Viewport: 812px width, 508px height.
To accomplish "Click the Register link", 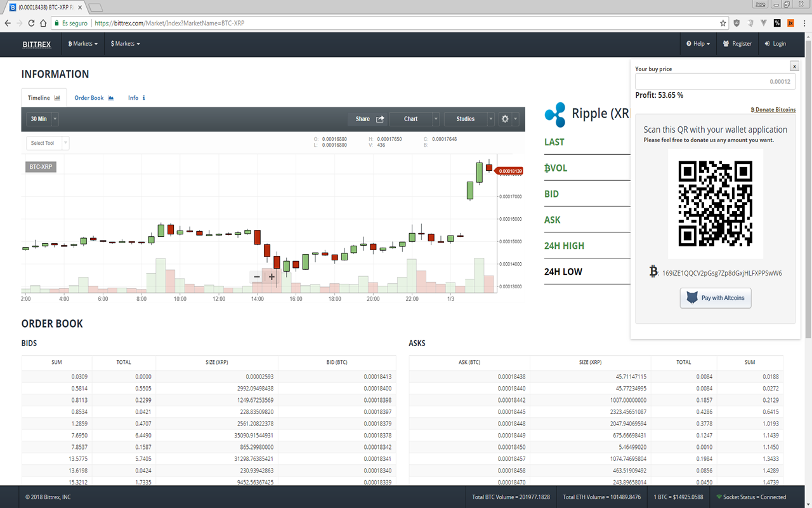I will (737, 44).
